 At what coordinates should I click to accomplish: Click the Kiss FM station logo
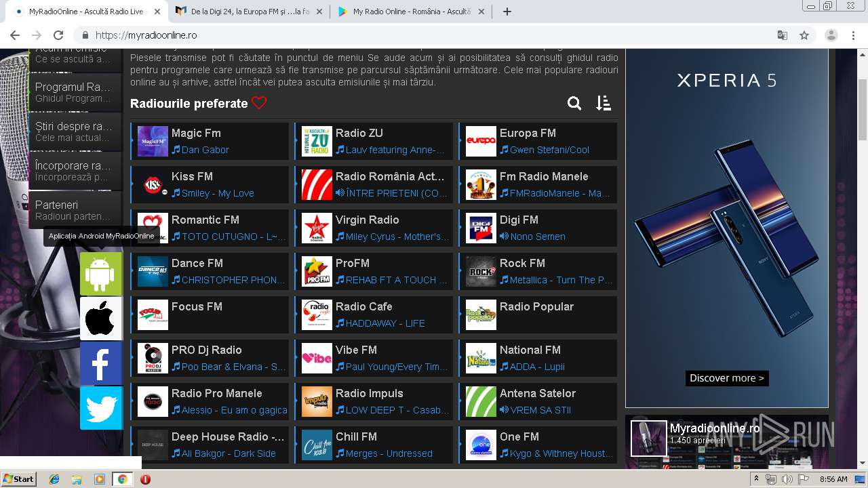pyautogui.click(x=153, y=184)
